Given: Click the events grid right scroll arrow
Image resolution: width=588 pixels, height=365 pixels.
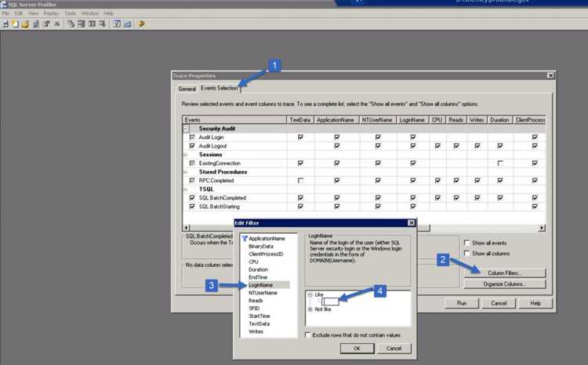Looking at the screenshot, I should click(542, 228).
